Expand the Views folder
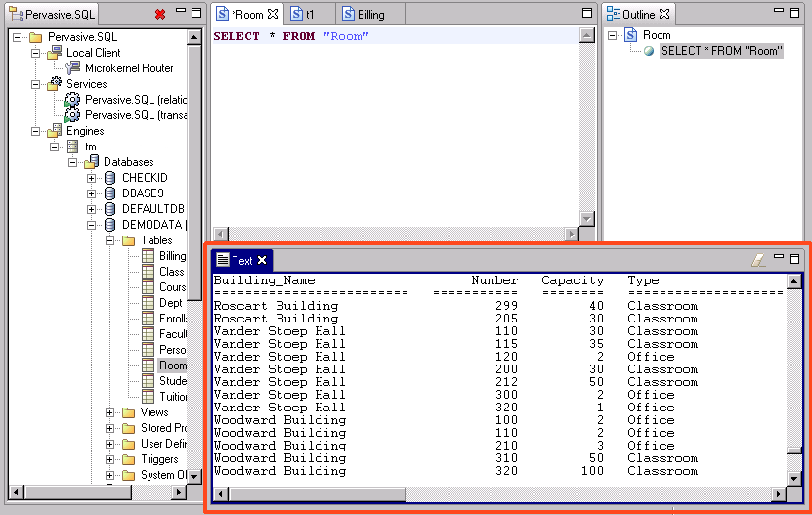This screenshot has height=515, width=812. (110, 412)
